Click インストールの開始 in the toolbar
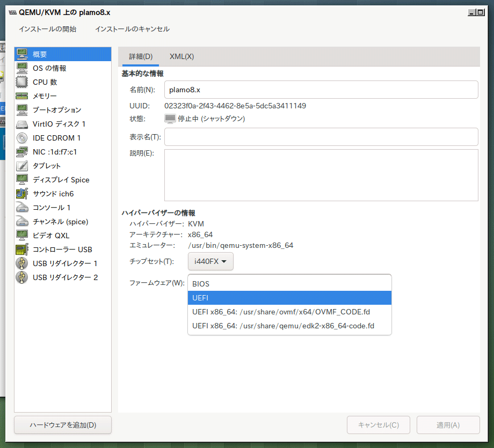This screenshot has height=448, width=494. [48, 29]
